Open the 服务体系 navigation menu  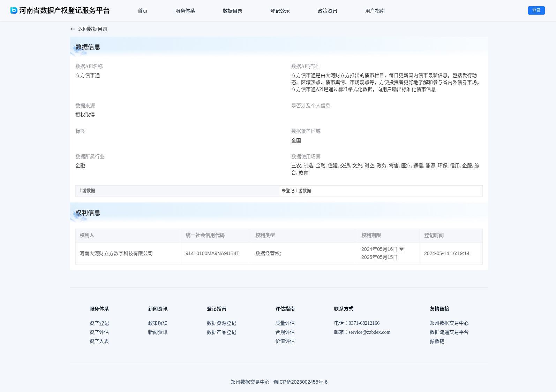pyautogui.click(x=185, y=11)
